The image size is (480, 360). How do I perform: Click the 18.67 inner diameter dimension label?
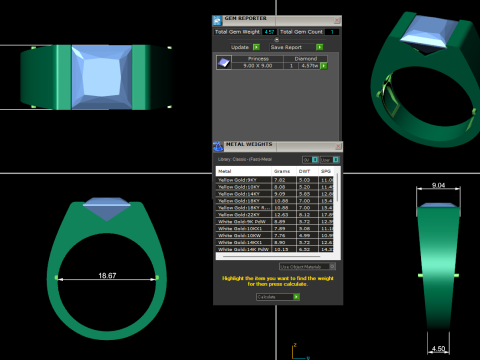coord(107,276)
